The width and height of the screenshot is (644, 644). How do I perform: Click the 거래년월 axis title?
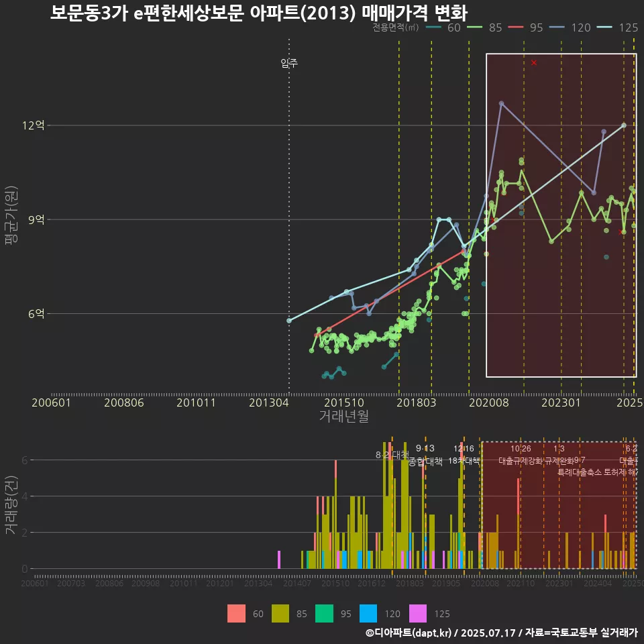click(x=343, y=416)
